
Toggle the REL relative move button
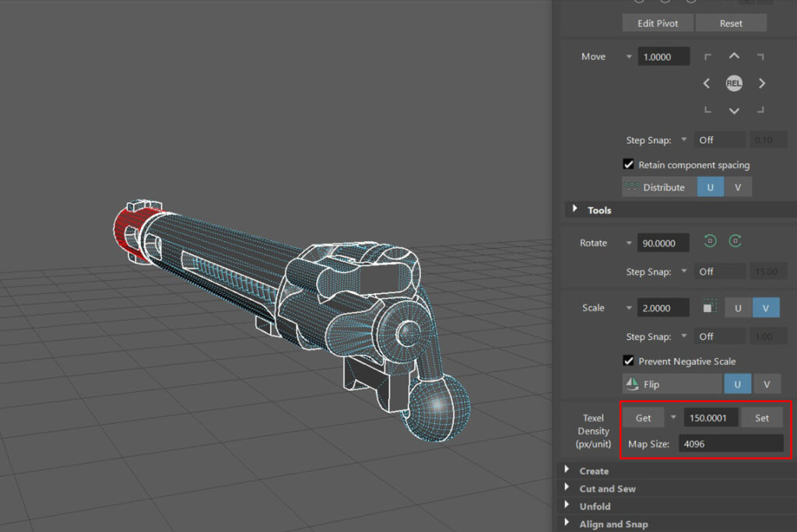[x=734, y=83]
